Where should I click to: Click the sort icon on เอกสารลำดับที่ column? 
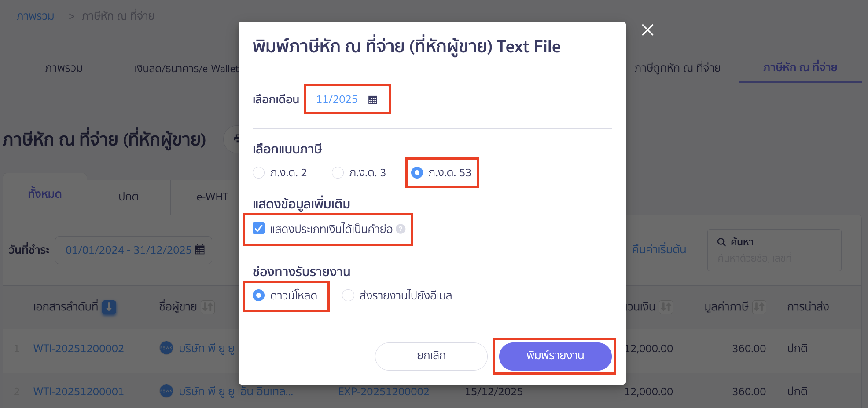click(x=109, y=307)
